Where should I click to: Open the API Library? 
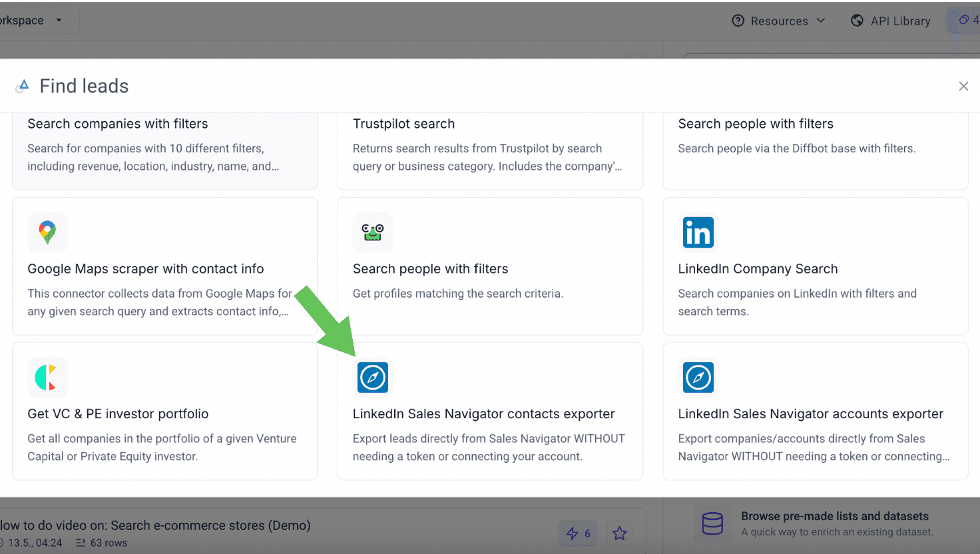pyautogui.click(x=900, y=21)
